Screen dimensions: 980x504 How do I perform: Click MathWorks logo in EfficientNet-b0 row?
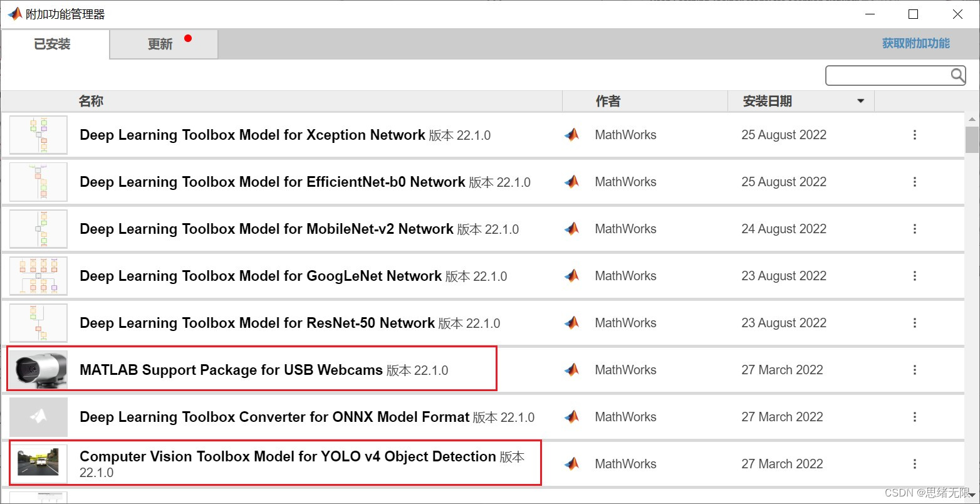tap(571, 182)
